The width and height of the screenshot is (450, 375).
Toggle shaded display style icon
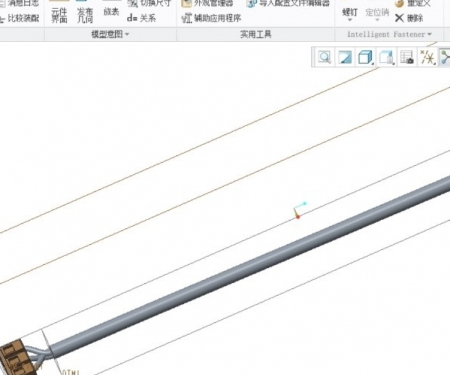tap(345, 57)
